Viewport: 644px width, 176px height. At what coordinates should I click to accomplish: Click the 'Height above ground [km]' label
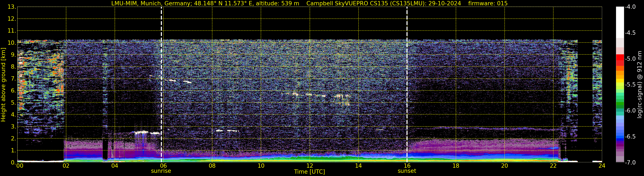(x=3, y=85)
